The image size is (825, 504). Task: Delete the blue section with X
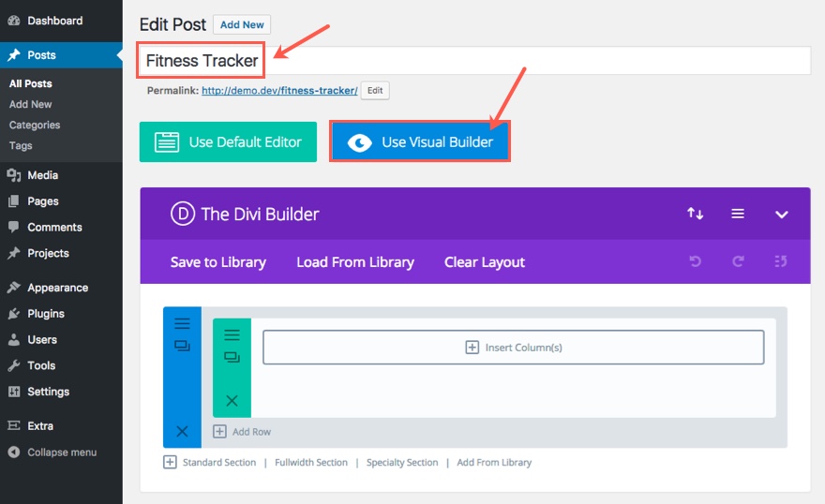(182, 432)
